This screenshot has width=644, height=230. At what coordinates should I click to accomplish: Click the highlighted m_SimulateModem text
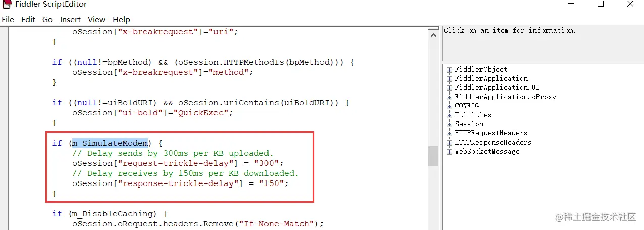pos(110,143)
